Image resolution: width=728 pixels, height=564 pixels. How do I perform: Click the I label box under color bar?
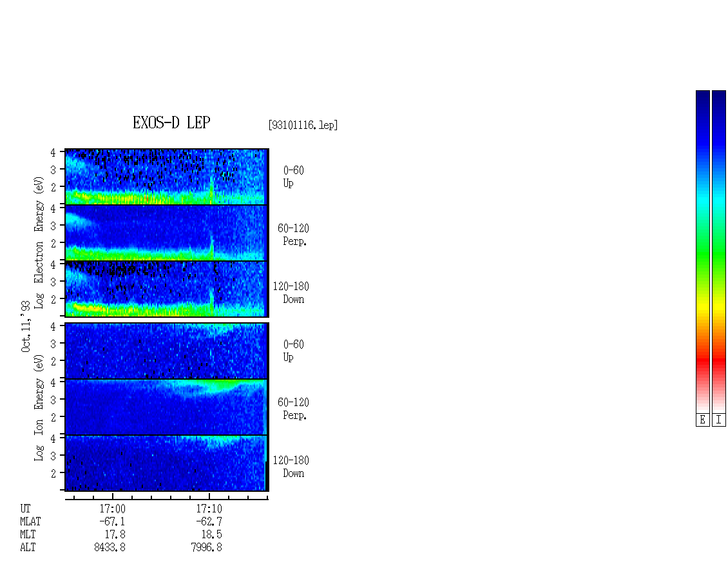pyautogui.click(x=719, y=420)
